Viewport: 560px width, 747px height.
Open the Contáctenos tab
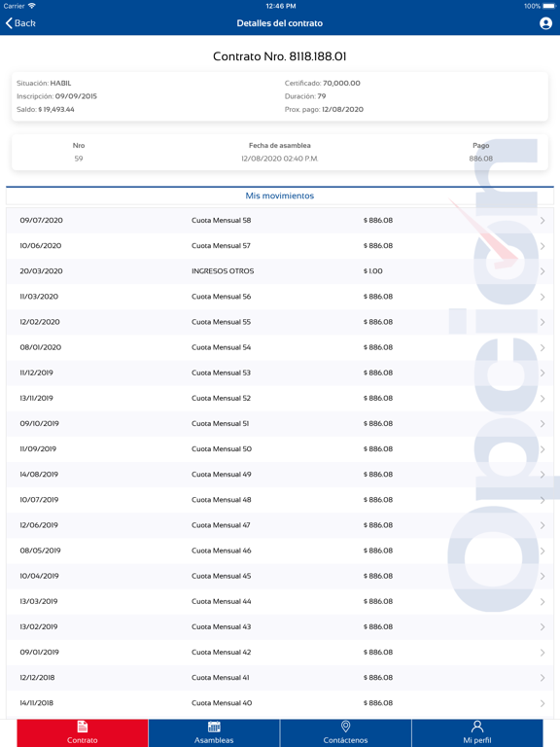pyautogui.click(x=346, y=732)
